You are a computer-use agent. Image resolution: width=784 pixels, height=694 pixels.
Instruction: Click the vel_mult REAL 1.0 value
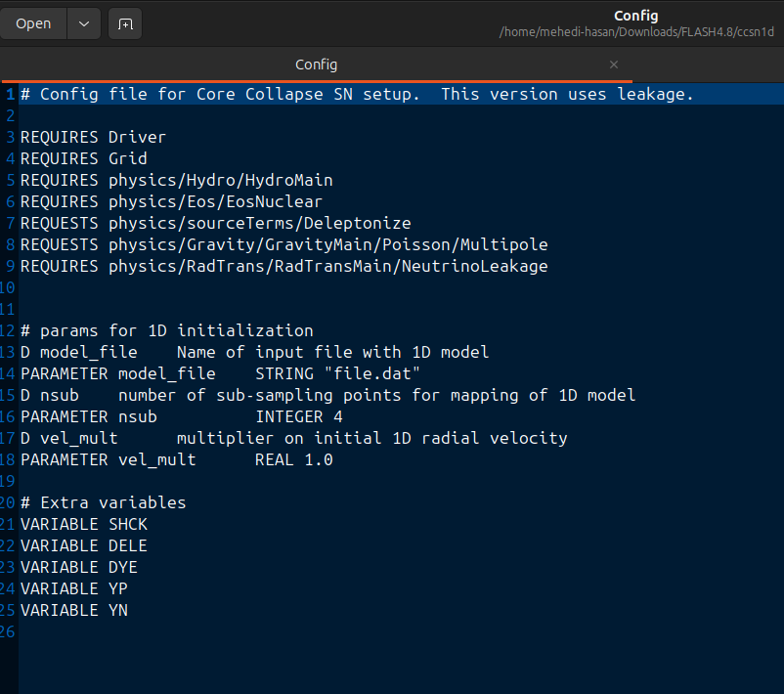[319, 459]
